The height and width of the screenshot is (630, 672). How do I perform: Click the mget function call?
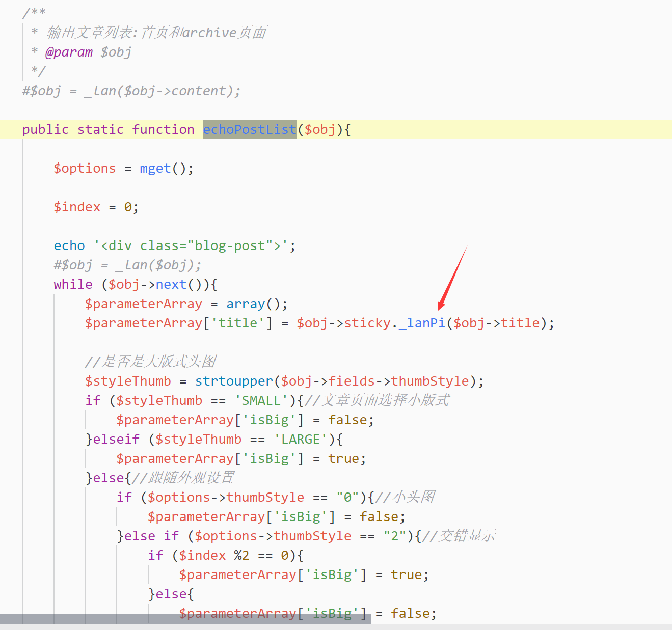(x=155, y=168)
